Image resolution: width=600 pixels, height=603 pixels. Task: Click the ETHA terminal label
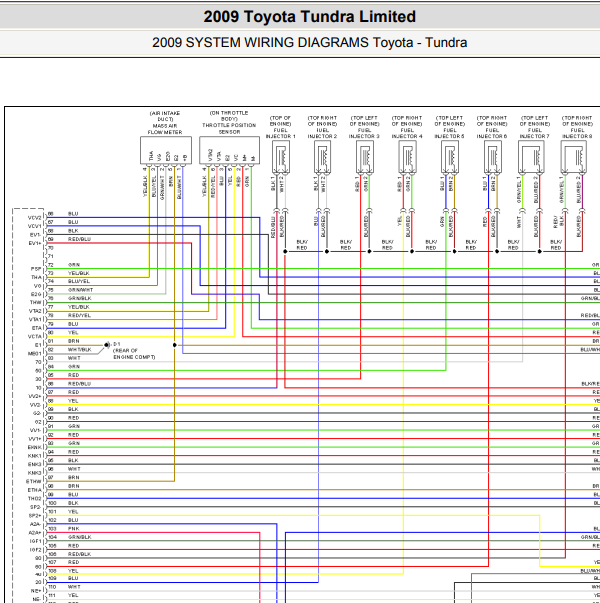tap(35, 490)
